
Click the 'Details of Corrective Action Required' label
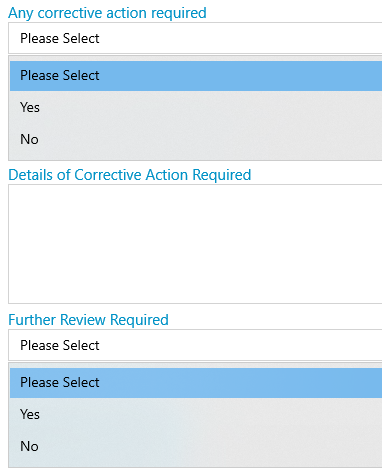130,175
